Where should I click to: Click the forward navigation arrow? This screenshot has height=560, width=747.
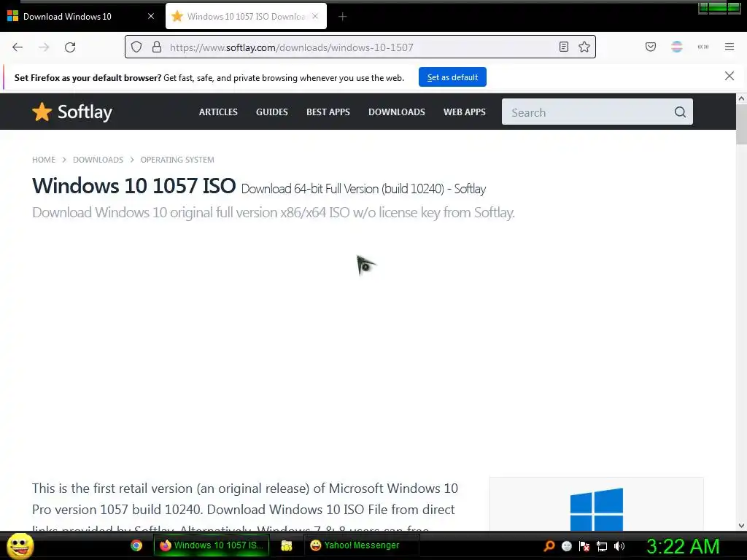pyautogui.click(x=44, y=47)
